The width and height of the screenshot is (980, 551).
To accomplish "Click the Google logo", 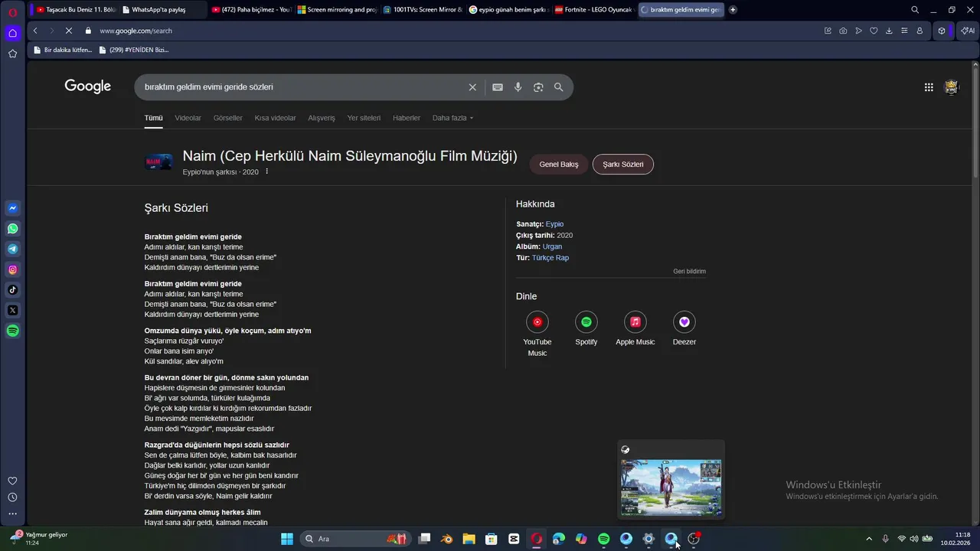I will 87,86.
